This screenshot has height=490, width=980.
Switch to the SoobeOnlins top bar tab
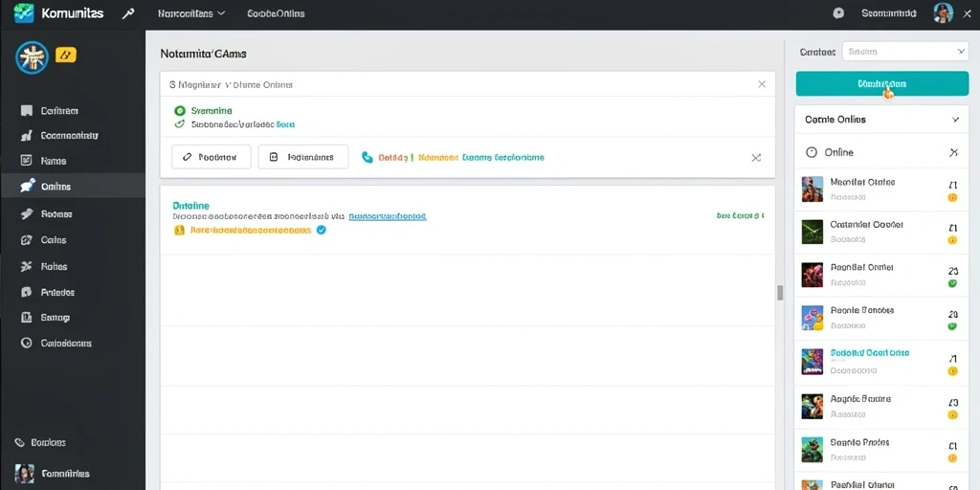pos(276,13)
